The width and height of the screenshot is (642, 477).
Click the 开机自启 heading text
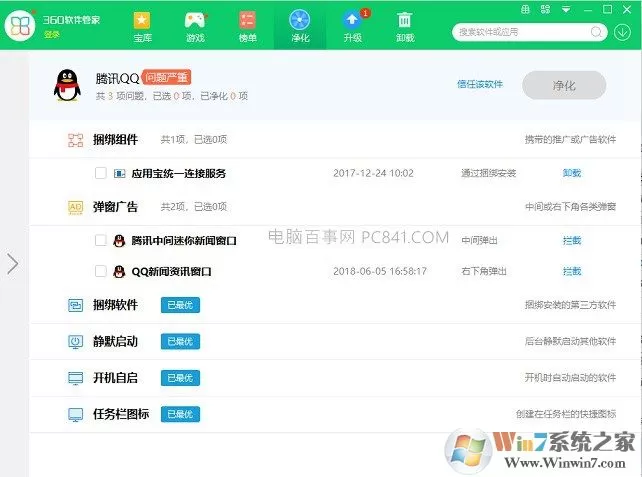(x=115, y=378)
